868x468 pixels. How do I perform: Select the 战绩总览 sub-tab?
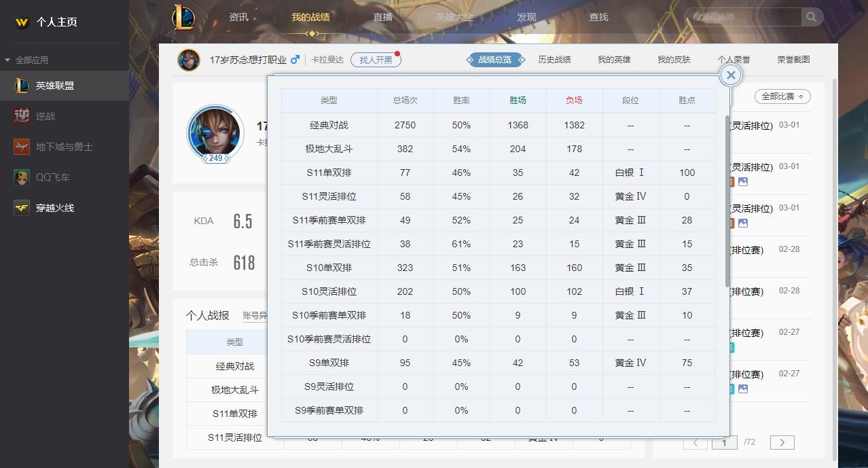(x=495, y=60)
